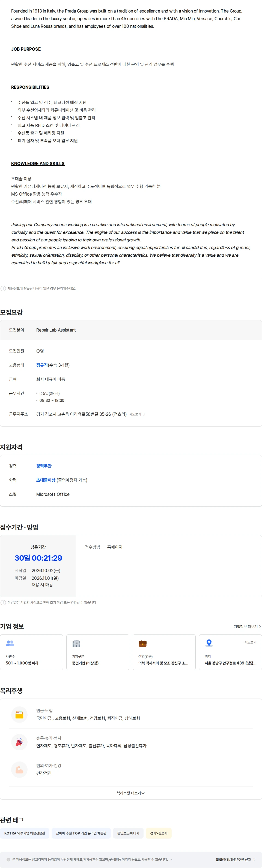The height and width of the screenshot is (868, 262).
Task: Click the info icon beside deadline notice
Action: pyautogui.click(x=3, y=602)
